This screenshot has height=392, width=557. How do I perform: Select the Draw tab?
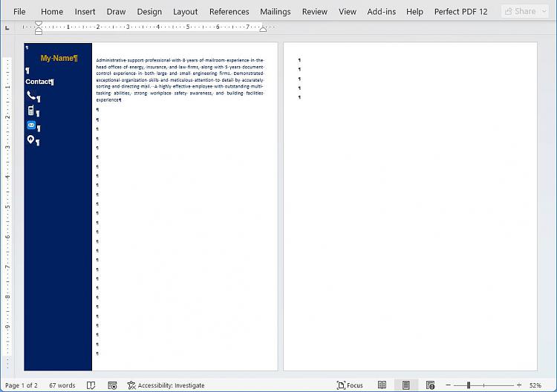(116, 12)
